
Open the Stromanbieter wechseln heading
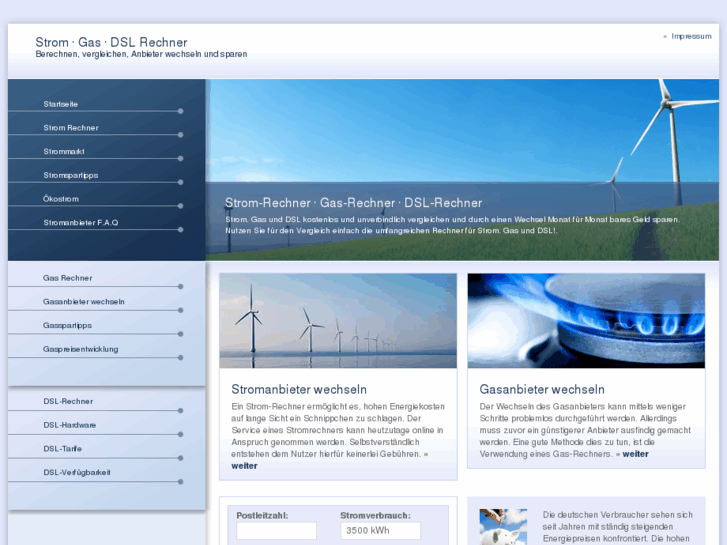(299, 389)
